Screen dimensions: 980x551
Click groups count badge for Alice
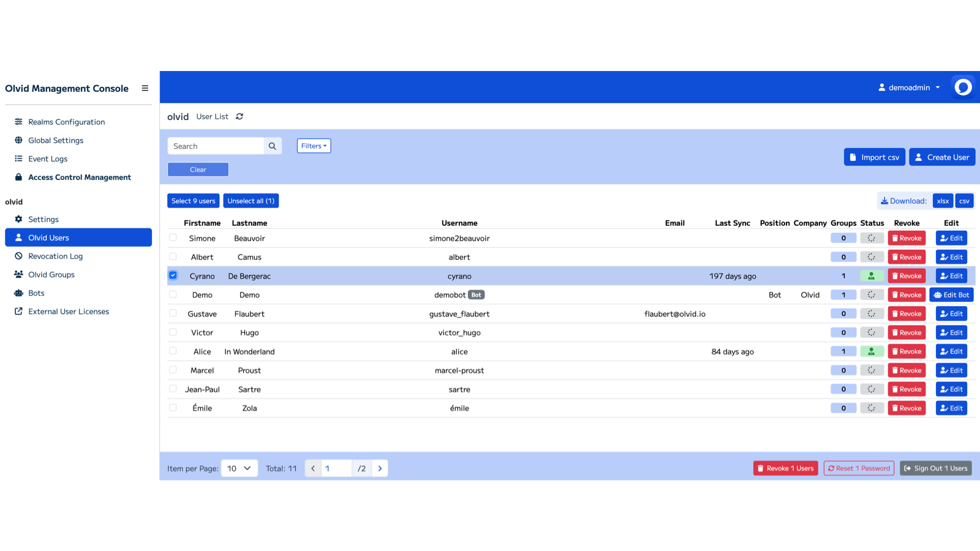click(843, 351)
